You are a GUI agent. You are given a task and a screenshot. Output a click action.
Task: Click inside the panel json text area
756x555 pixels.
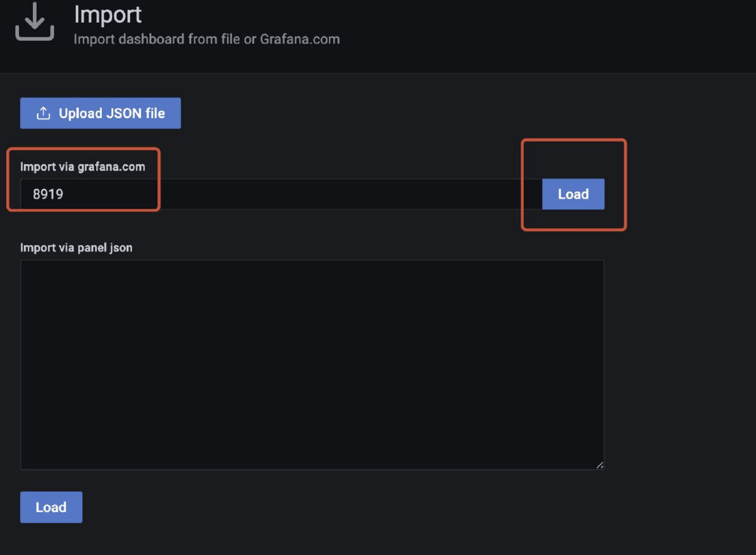(312, 364)
